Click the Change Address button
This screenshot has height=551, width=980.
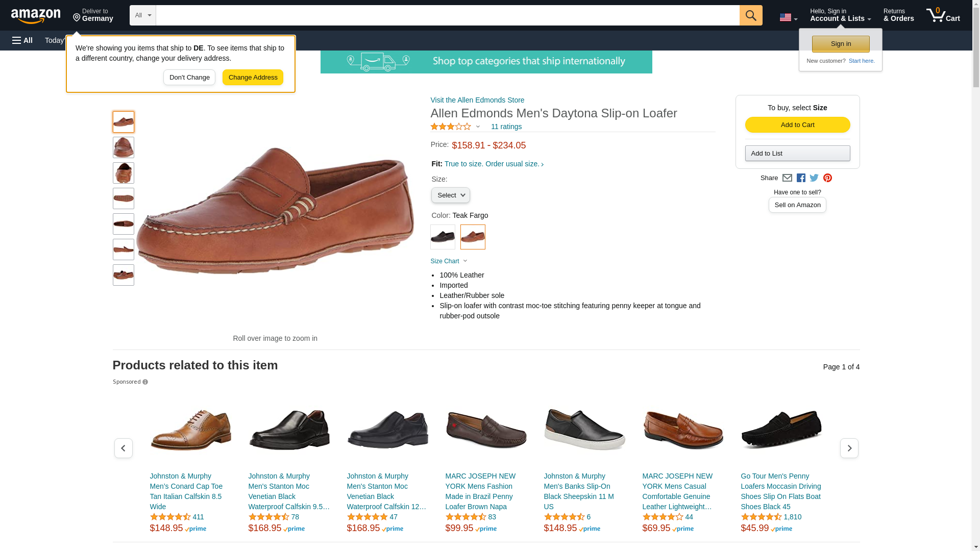coord(253,78)
